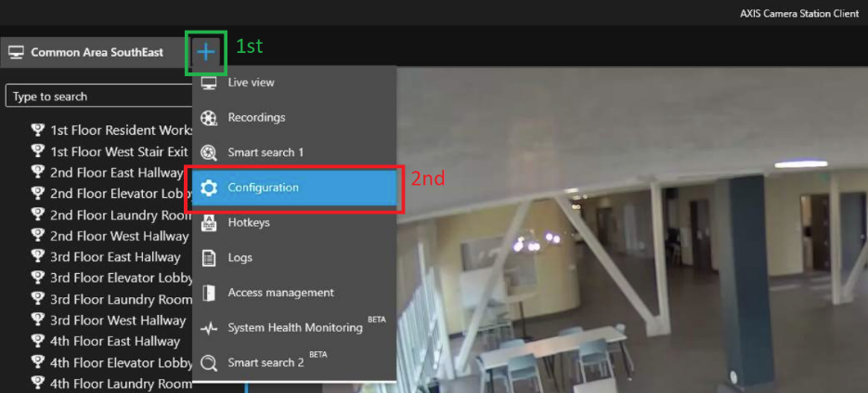Click the Recordings film reel icon
The height and width of the screenshot is (393, 868).
pyautogui.click(x=209, y=118)
